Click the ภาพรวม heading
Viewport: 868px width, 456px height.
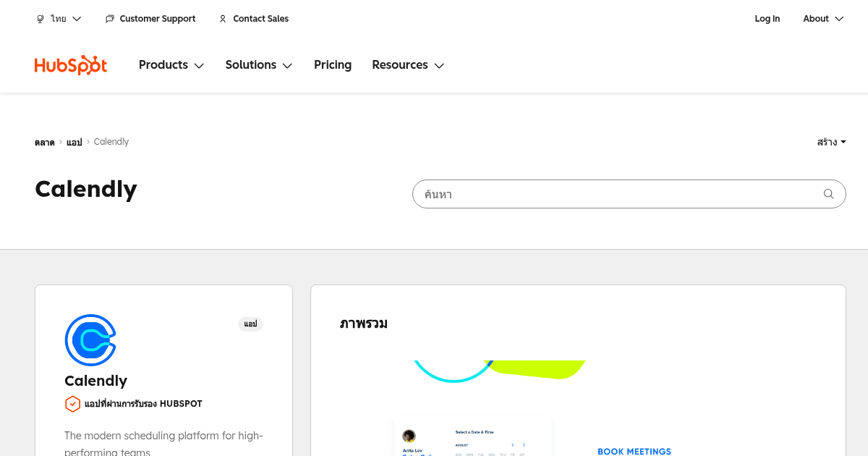364,324
